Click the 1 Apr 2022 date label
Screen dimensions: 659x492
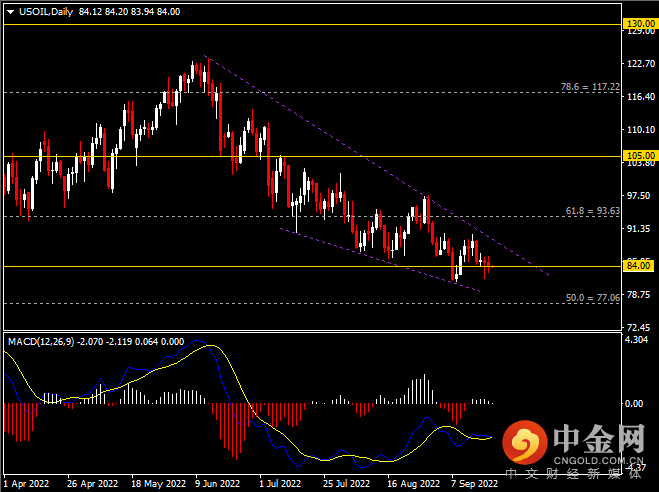point(26,484)
